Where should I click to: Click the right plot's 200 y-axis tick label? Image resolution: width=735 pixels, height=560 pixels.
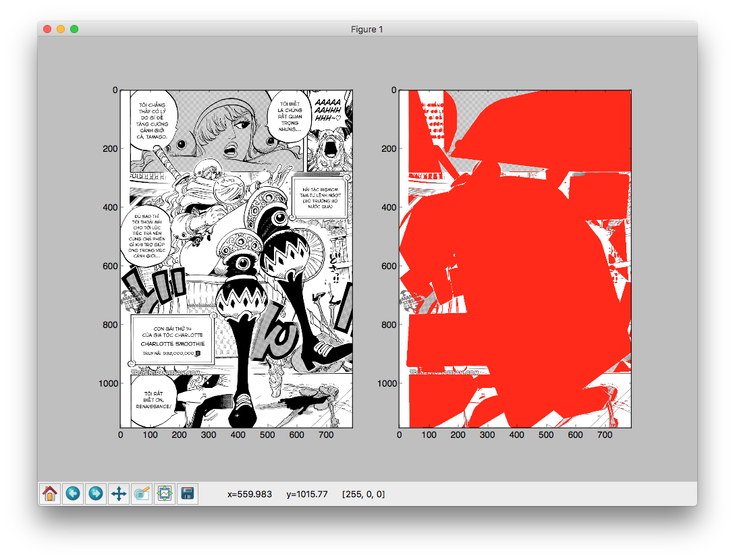coord(389,148)
